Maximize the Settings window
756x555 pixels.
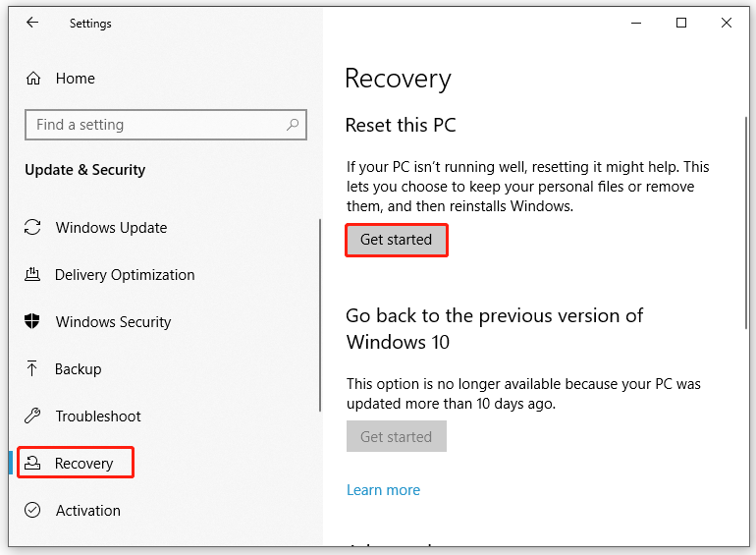681,23
